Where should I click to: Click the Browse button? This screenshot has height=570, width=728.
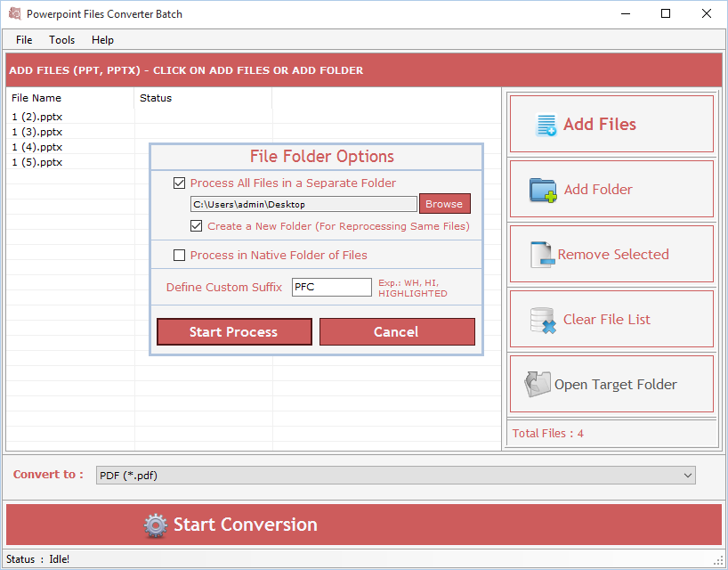[x=444, y=204]
